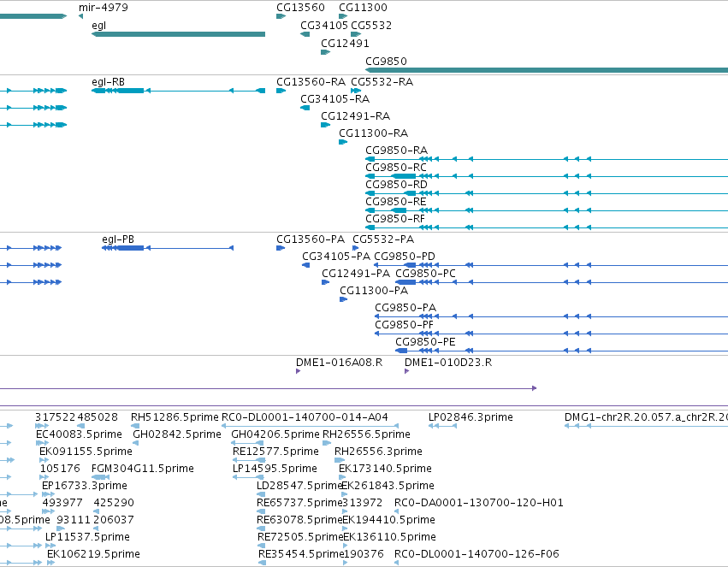This screenshot has height=567, width=728.
Task: Select the CG13560-RA transcript
Action: (x=281, y=91)
